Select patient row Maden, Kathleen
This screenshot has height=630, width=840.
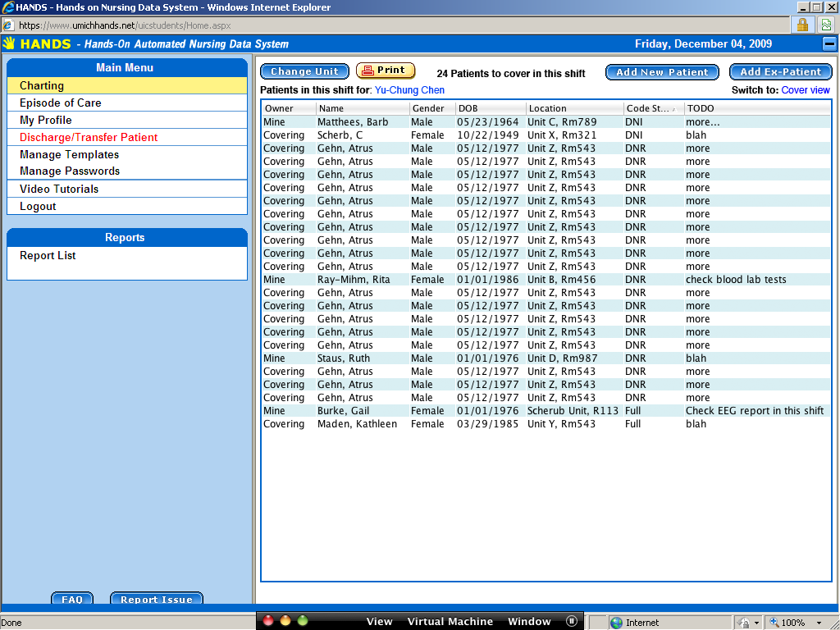(x=546, y=424)
